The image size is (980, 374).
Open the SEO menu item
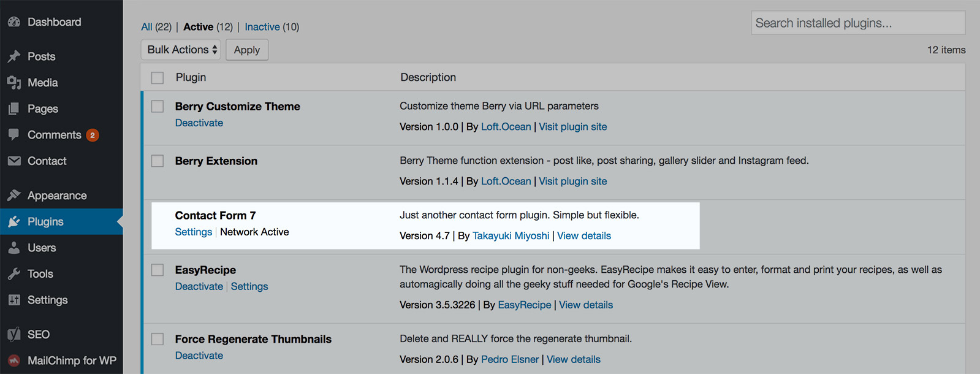tap(61, 335)
